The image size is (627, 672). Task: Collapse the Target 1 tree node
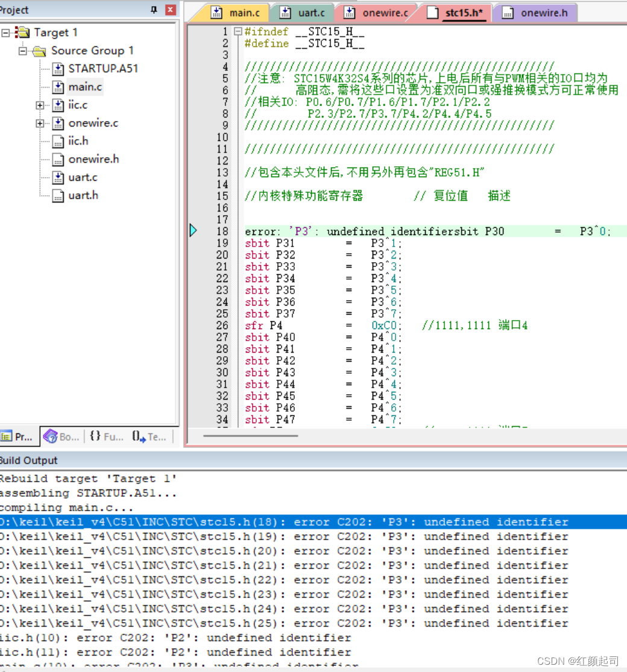[x=6, y=33]
